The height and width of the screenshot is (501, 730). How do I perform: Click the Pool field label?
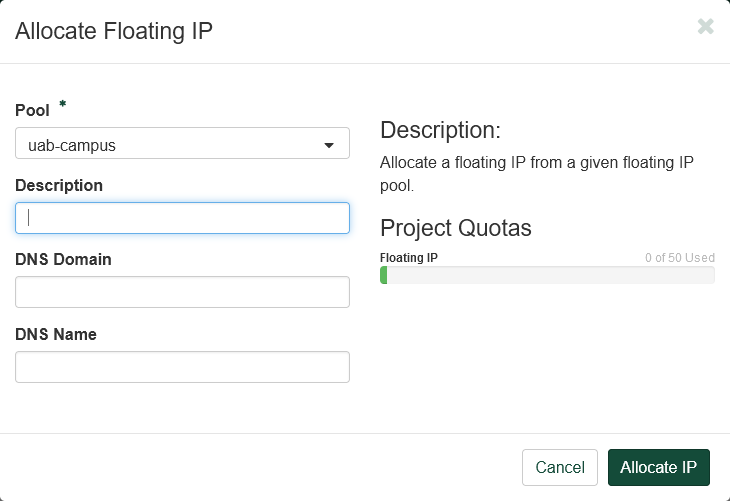(32, 110)
